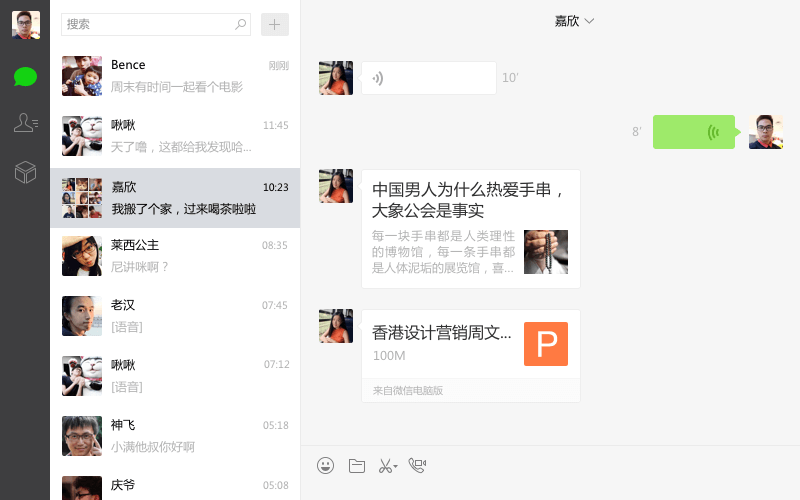The image size is (800, 500).
Task: Click the 05:08 timestamp on 庆爷 row
Action: click(x=276, y=485)
